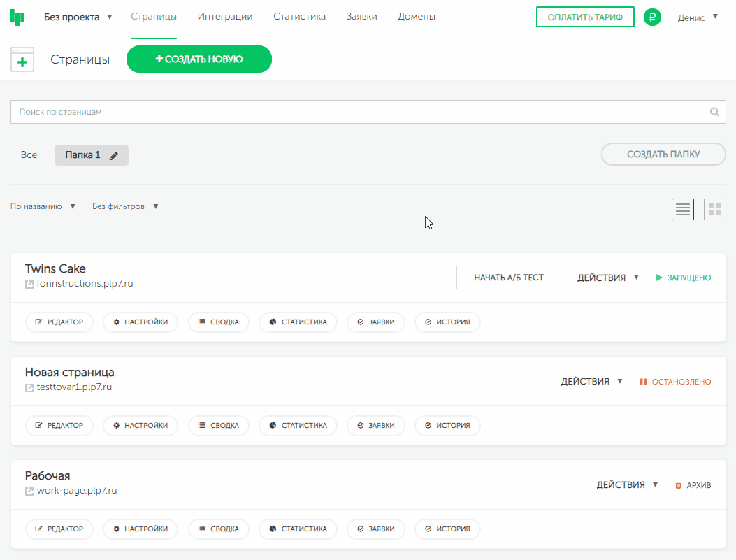Click the ruble balance icon
736x560 pixels.
[652, 17]
